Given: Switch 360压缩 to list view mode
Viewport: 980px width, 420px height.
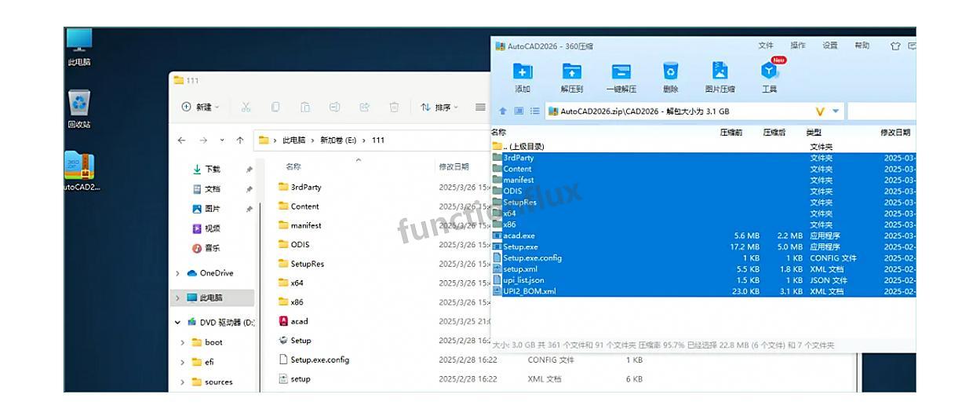Looking at the screenshot, I should pos(534,111).
